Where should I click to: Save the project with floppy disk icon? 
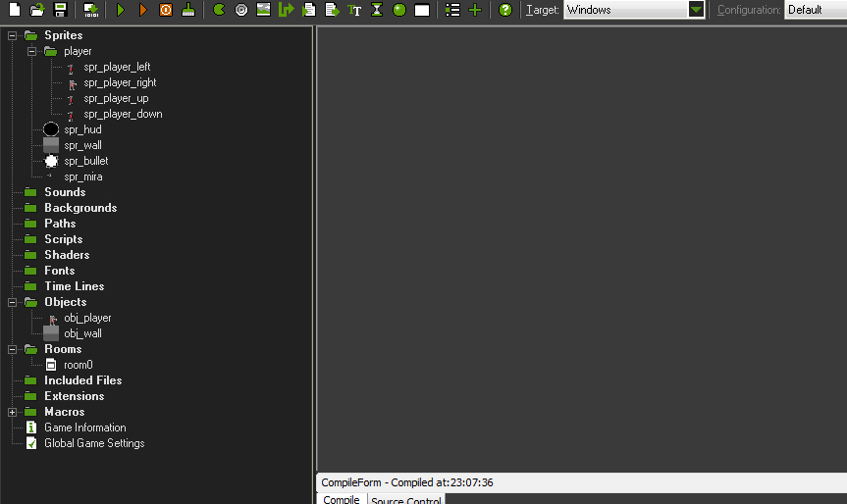pos(60,10)
